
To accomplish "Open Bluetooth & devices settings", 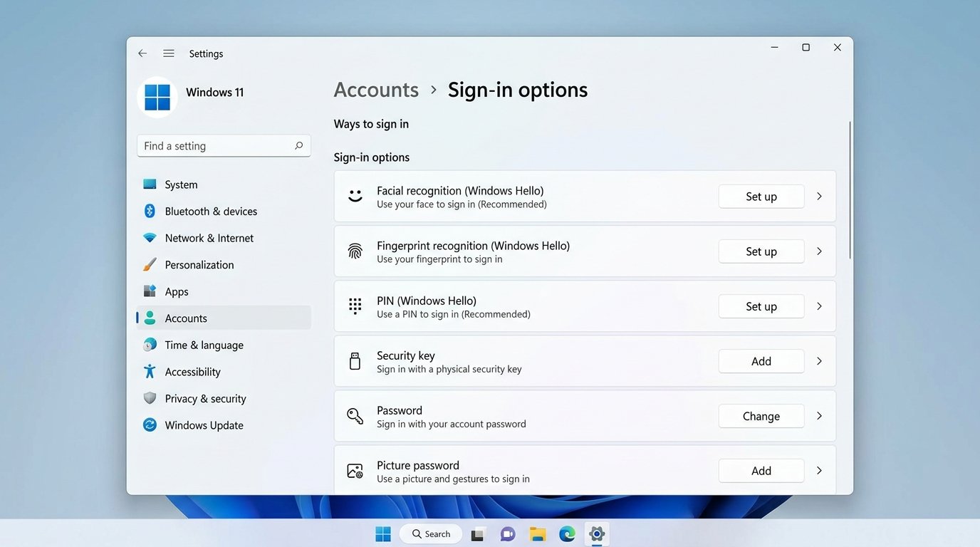I will click(x=224, y=211).
